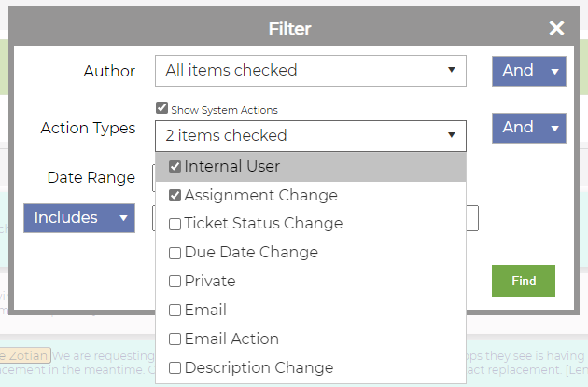The height and width of the screenshot is (387, 588).
Task: Click the arrow on the Author combo box
Action: (452, 70)
